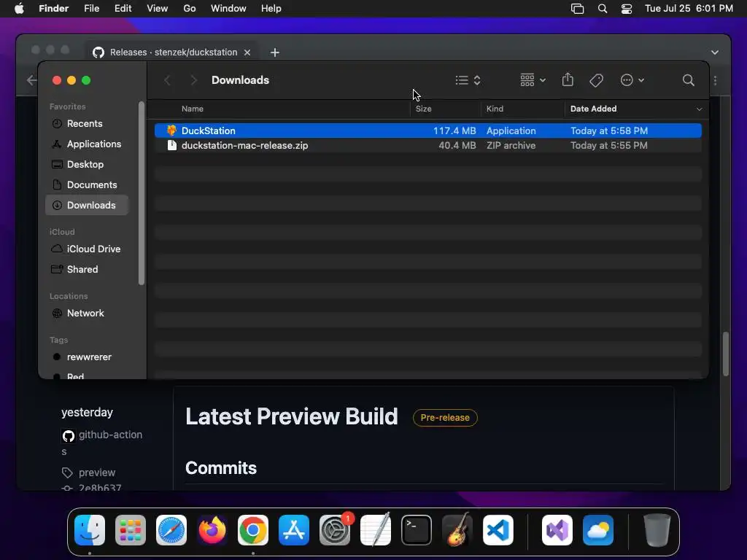The width and height of the screenshot is (747, 560).
Task: Select Applications in the sidebar
Action: (x=87, y=144)
